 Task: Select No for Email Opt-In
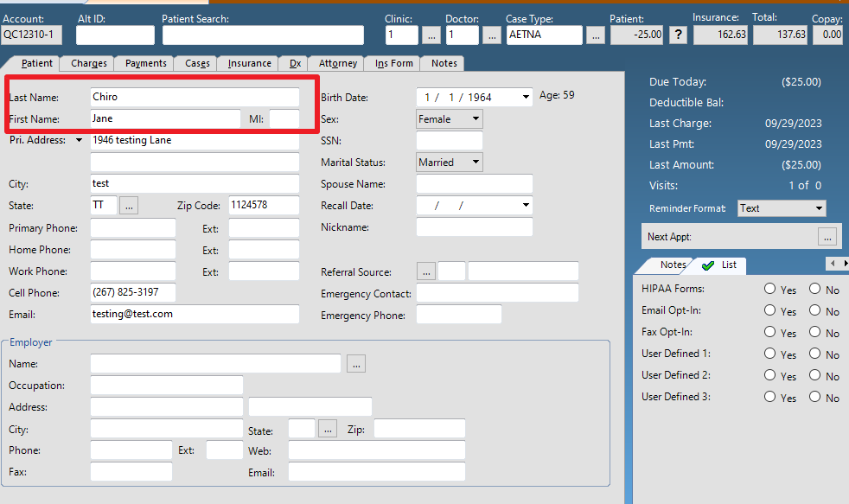pos(814,310)
